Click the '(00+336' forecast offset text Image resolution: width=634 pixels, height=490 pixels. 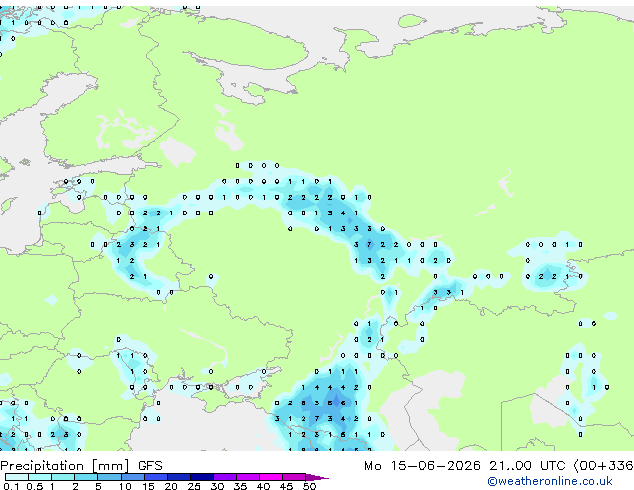603,466
